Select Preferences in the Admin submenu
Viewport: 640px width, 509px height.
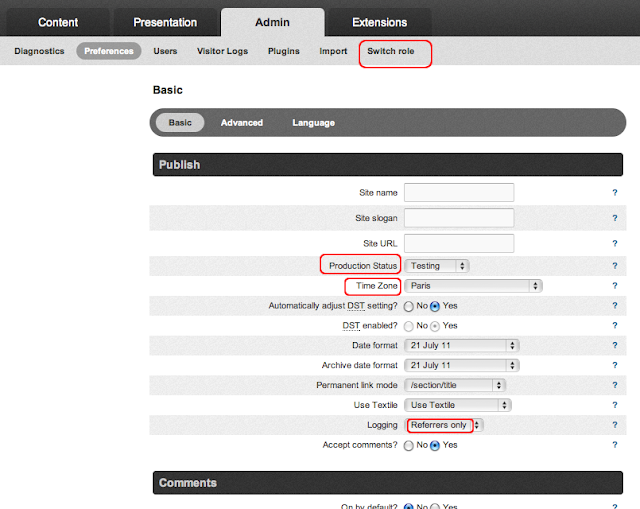[x=109, y=51]
